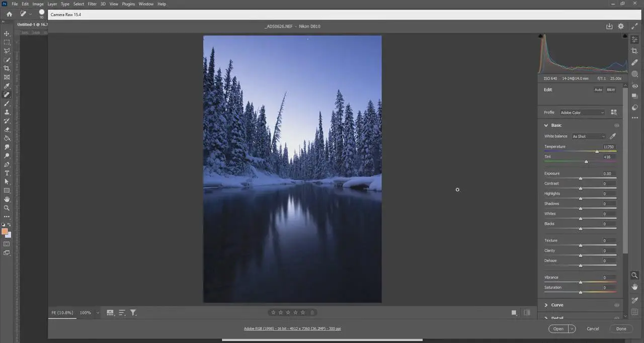The image size is (644, 343).
Task: Open the Profile Adobe Color dropdown
Action: (x=582, y=113)
